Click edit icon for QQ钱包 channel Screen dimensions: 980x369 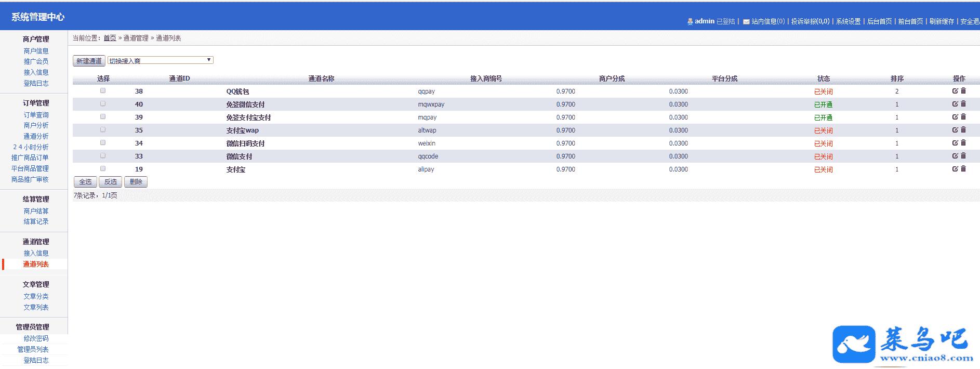coord(955,91)
